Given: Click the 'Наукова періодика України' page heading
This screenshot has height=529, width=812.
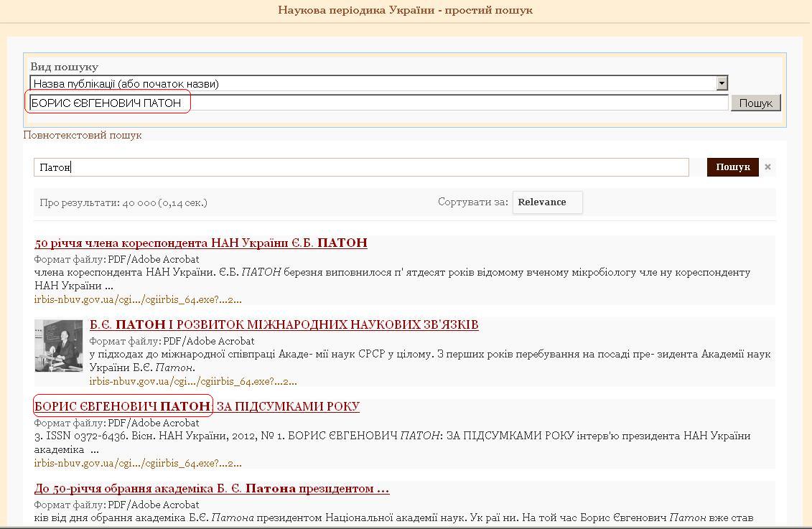Looking at the screenshot, I should coord(405,10).
